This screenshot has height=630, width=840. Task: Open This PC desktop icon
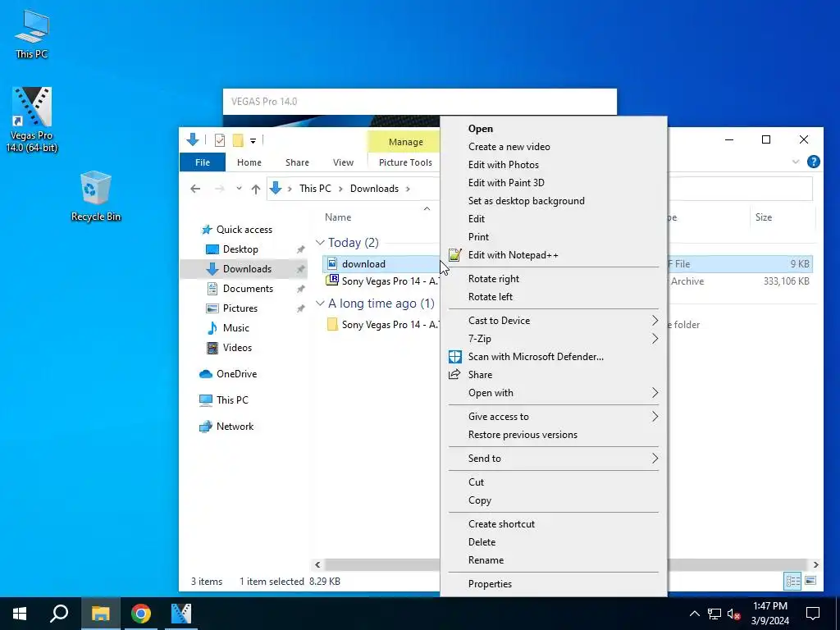tap(32, 34)
